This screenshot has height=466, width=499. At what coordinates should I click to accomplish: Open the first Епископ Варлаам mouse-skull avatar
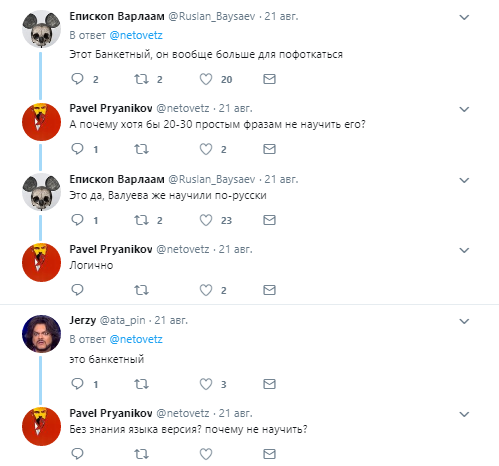tap(41, 30)
